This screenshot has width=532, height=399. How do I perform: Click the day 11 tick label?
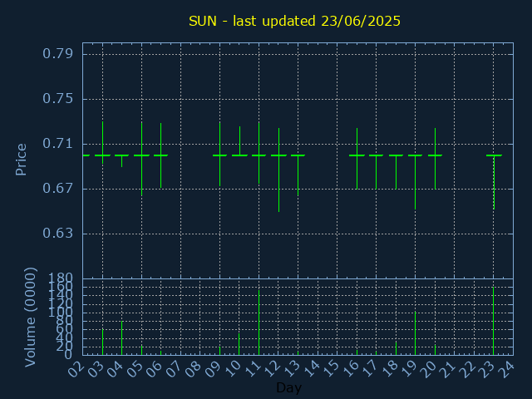[253, 369]
